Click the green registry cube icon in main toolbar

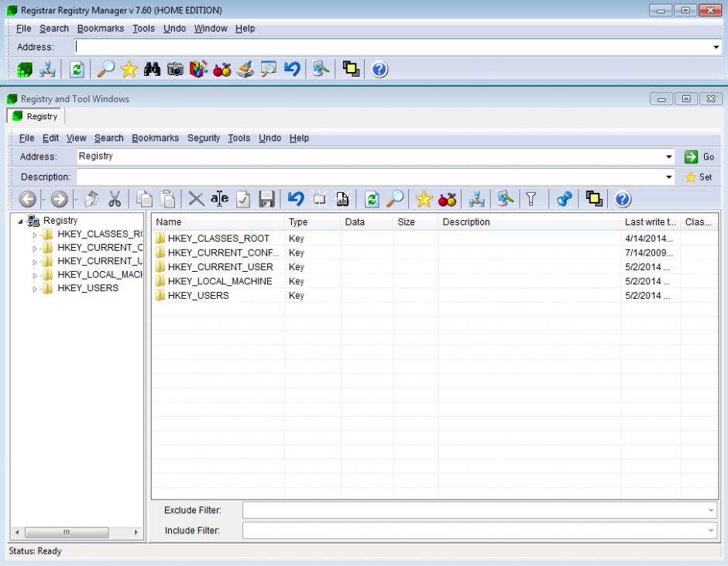[25, 70]
